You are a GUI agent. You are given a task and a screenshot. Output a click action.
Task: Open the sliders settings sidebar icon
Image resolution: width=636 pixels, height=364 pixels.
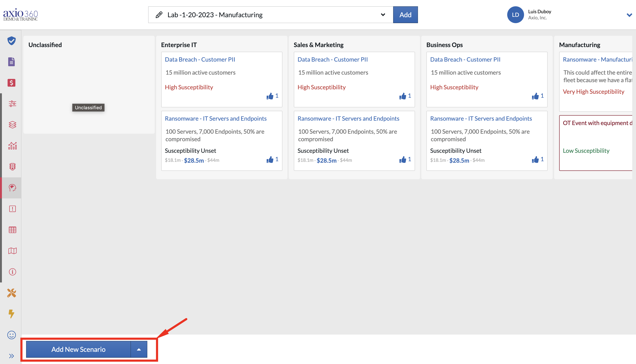coord(12,103)
